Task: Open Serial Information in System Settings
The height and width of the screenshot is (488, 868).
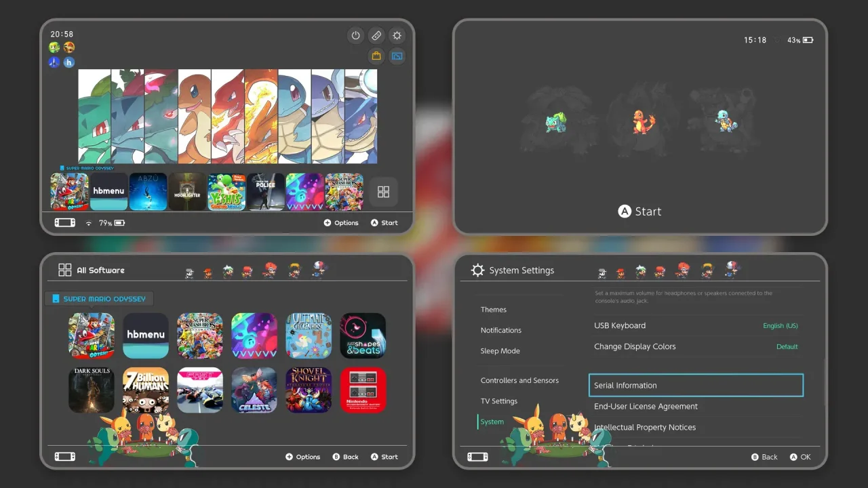Action: (696, 385)
